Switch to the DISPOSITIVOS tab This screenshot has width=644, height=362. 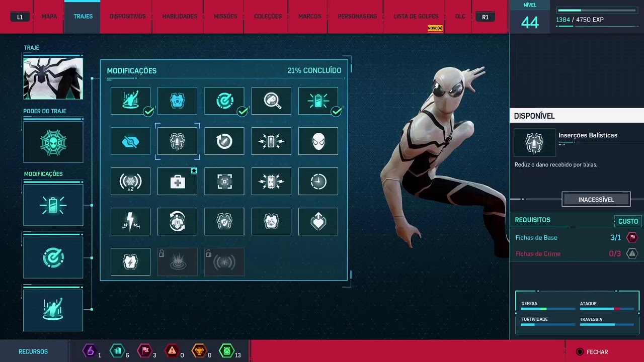click(127, 17)
